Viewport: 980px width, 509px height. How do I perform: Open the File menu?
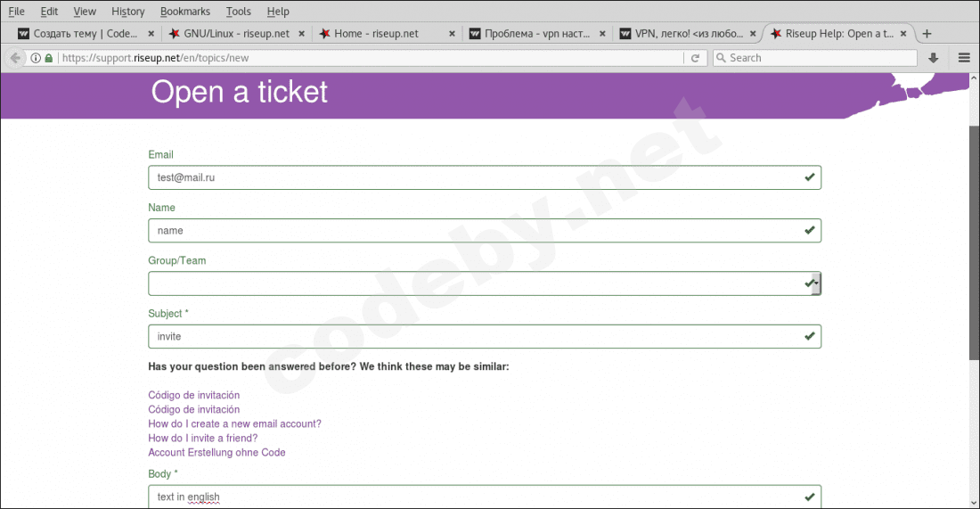point(16,12)
